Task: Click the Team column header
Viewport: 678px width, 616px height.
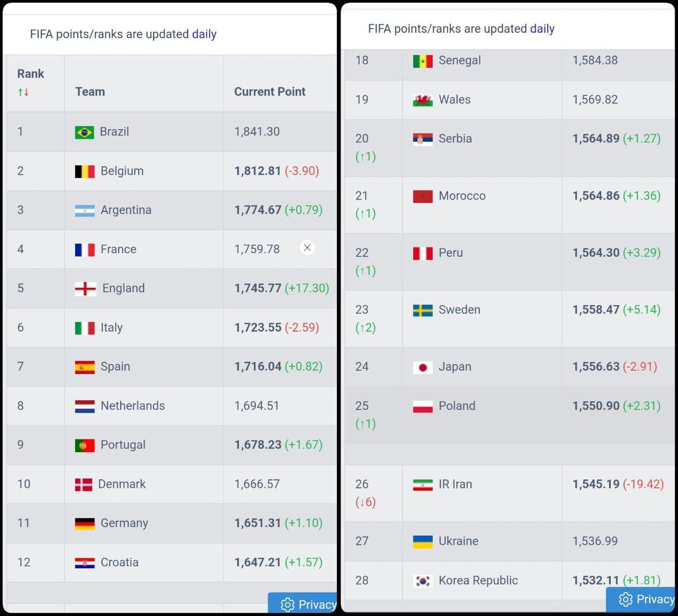Action: click(90, 91)
